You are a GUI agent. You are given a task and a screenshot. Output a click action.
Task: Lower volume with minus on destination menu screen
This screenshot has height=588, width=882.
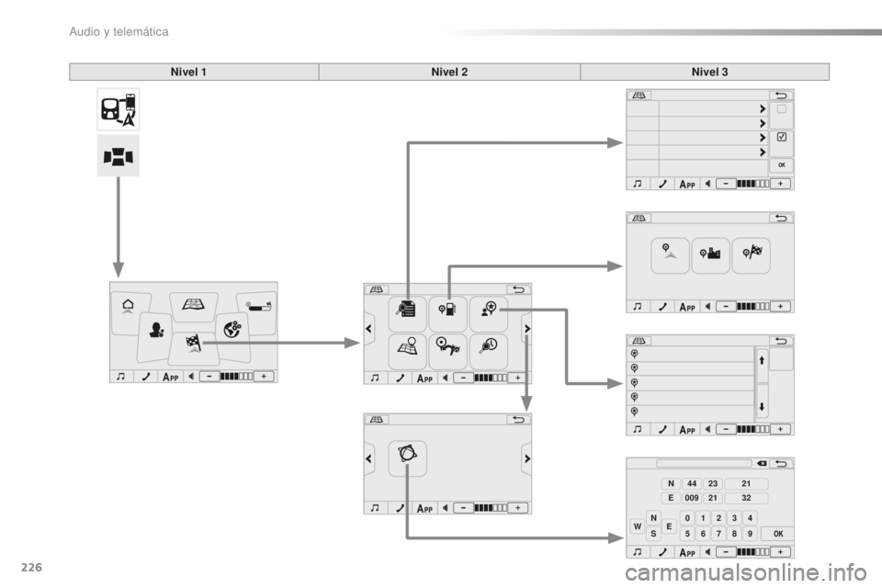pos(463,379)
